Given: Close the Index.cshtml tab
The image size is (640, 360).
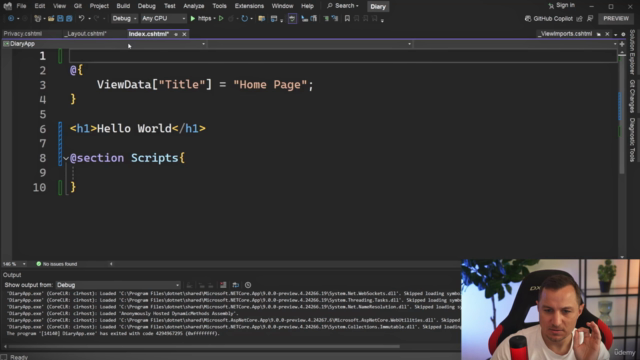Looking at the screenshot, I should pos(184,34).
